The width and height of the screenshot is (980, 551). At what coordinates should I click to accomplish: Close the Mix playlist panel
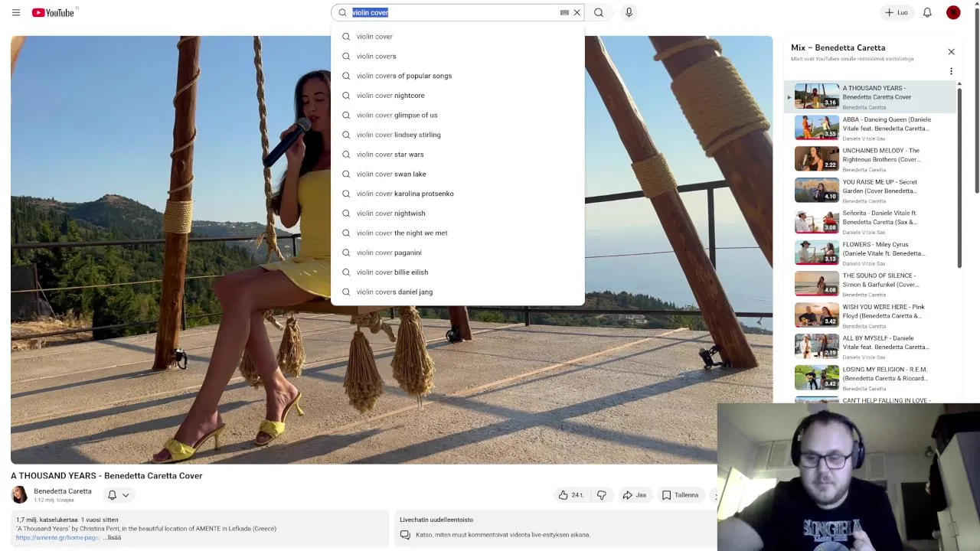click(951, 51)
